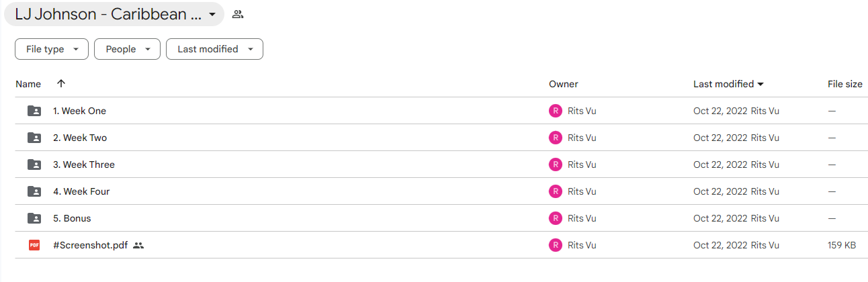Click the 5. Bonus folder icon

tap(34, 218)
